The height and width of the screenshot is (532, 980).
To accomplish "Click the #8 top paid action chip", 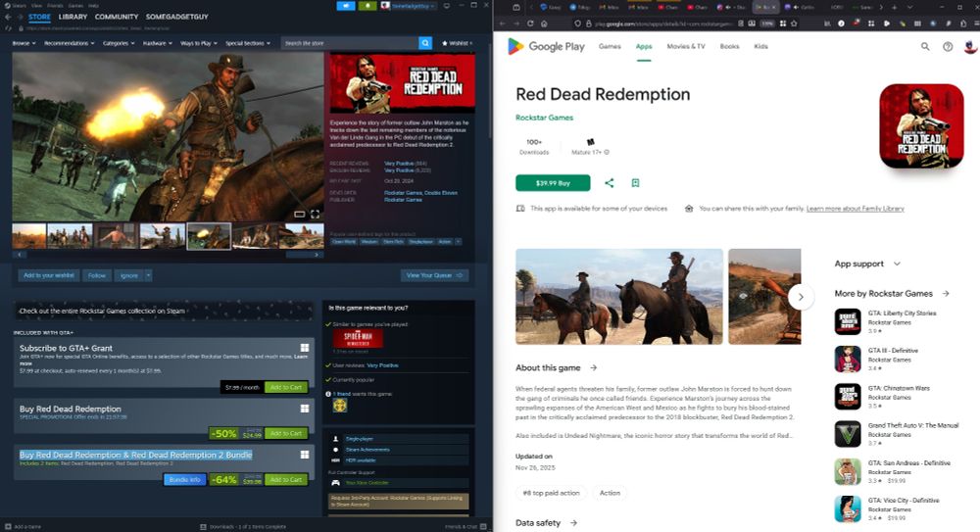I will (551, 493).
